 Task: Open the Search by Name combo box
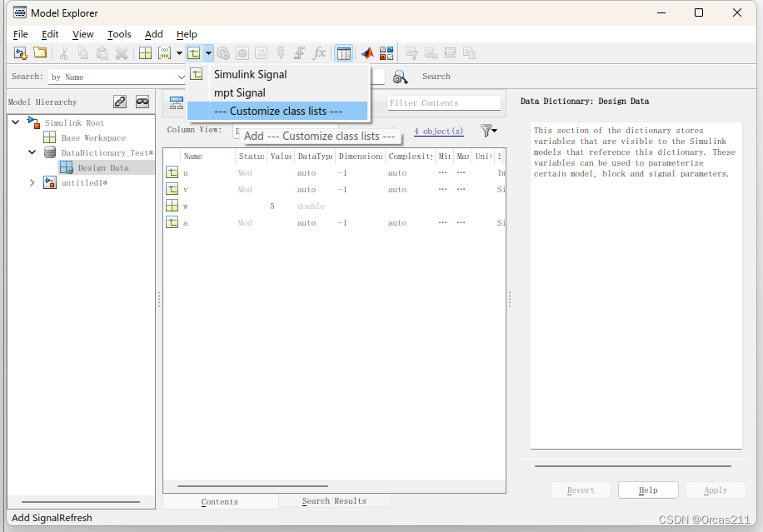coord(117,77)
